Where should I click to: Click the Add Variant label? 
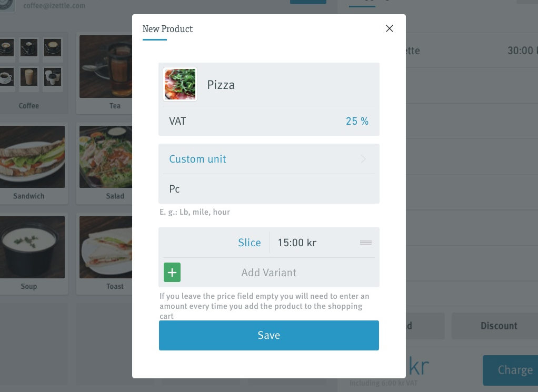[268, 273]
